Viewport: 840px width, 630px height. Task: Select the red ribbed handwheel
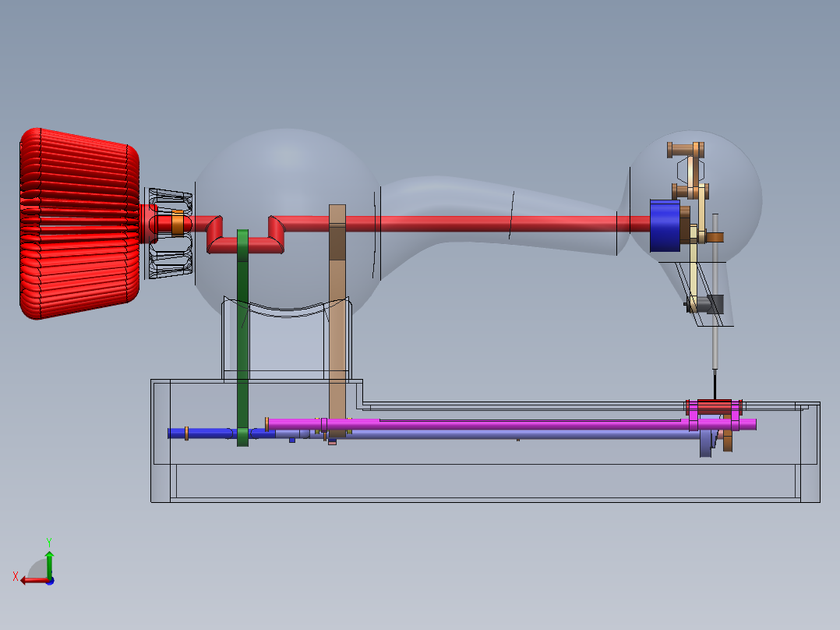(79, 224)
